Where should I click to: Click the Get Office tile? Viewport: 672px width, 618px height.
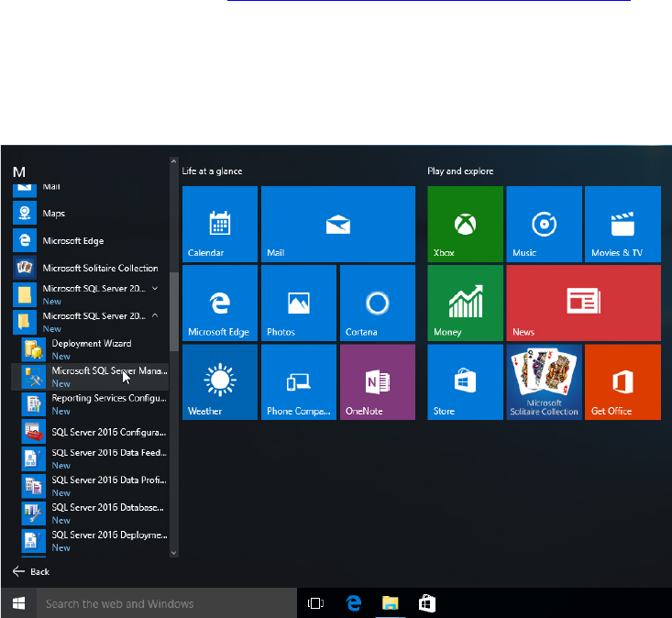622,381
